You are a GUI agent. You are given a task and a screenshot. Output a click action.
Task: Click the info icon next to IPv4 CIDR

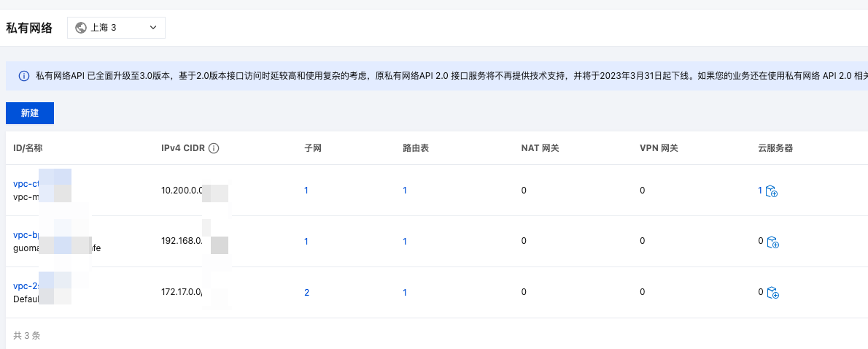(214, 148)
